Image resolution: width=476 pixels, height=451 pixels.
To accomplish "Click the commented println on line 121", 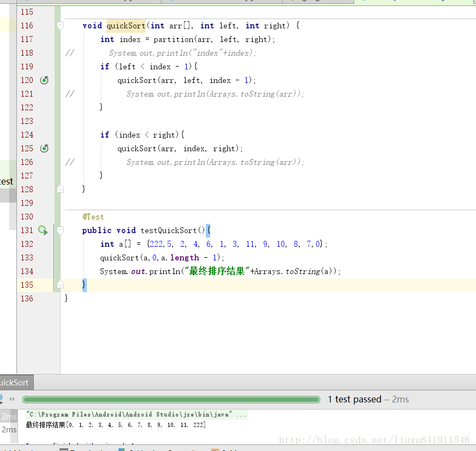I will [x=215, y=94].
